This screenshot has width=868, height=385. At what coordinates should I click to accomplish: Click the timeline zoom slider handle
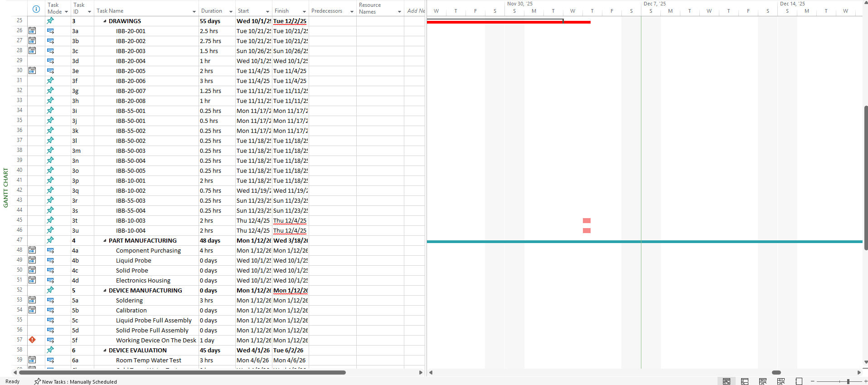coord(848,381)
